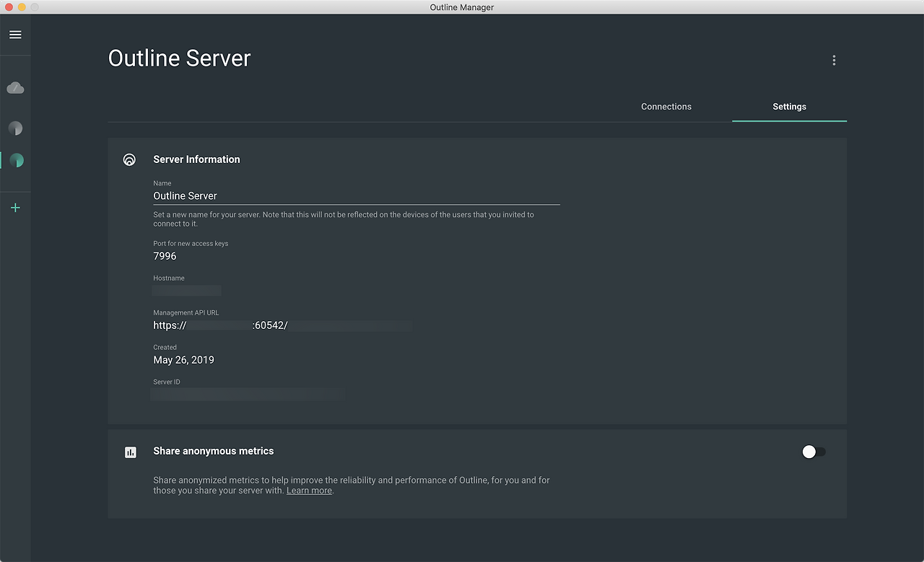Viewport: 924px width, 562px height.
Task: Click the Server Information heading
Action: pos(196,159)
